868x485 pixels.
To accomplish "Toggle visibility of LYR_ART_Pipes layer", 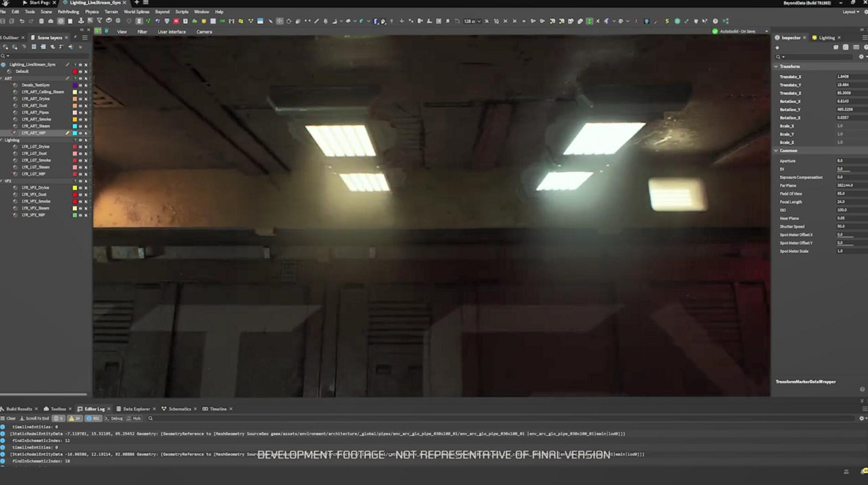I will (x=80, y=112).
